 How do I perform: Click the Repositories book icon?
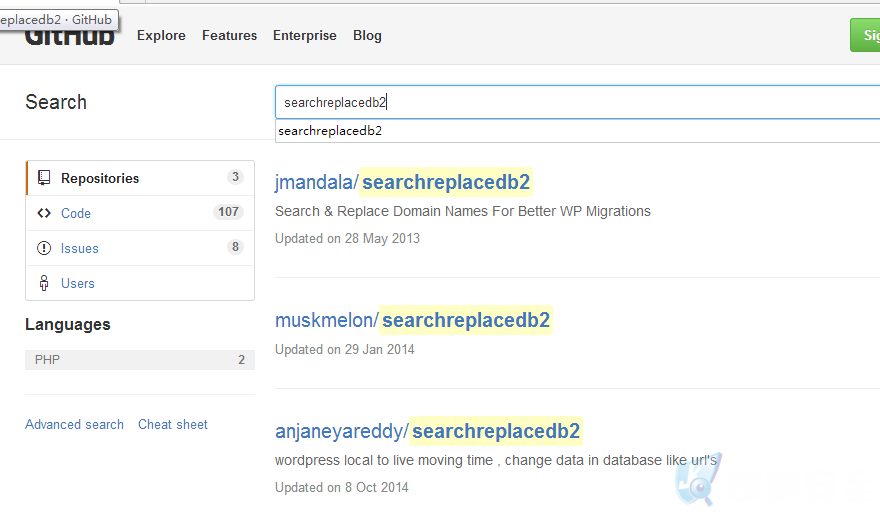click(x=44, y=178)
